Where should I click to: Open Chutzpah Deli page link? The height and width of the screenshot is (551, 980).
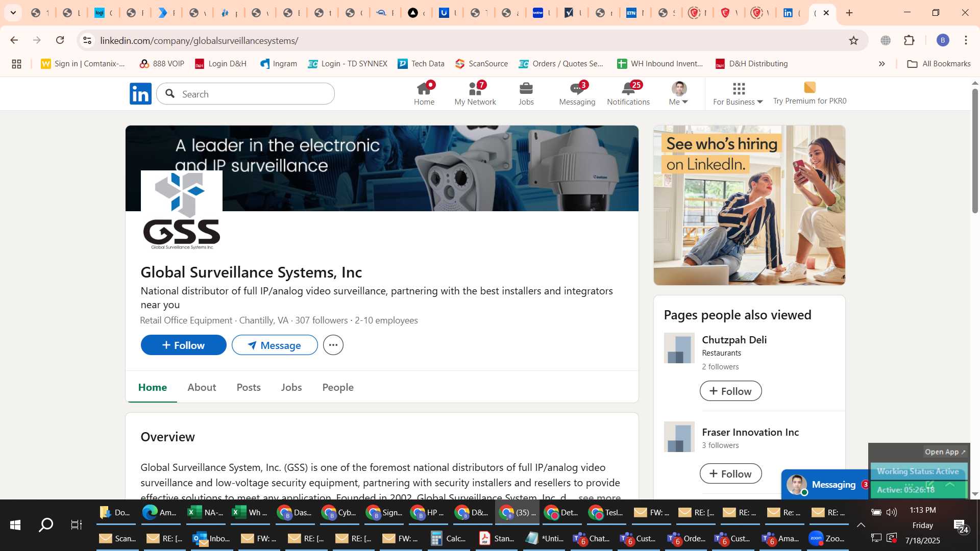coord(734,340)
